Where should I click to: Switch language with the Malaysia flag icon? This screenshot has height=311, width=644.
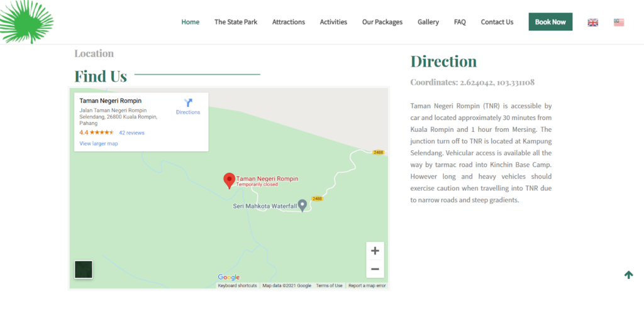point(619,23)
